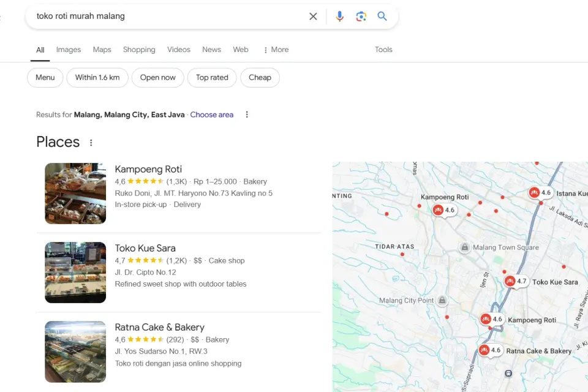This screenshot has height=392, width=588.
Task: Toggle the Open now filter
Action: (158, 78)
